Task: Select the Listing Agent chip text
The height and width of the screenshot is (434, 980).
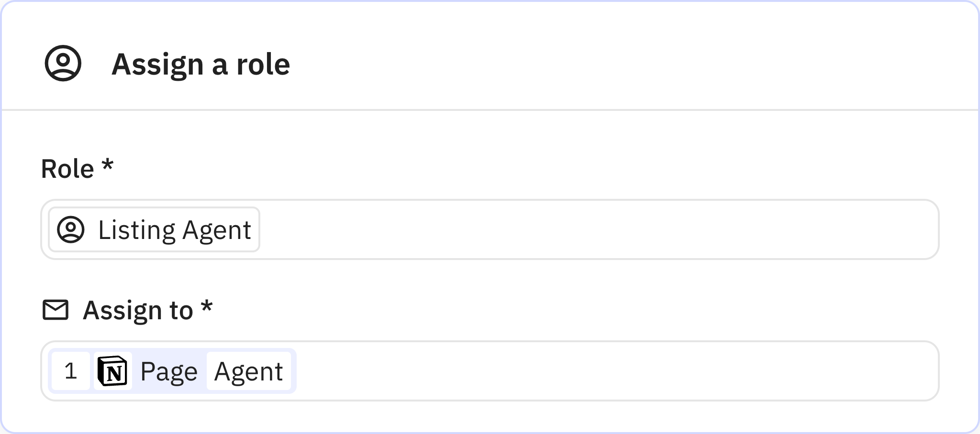Action: [174, 230]
